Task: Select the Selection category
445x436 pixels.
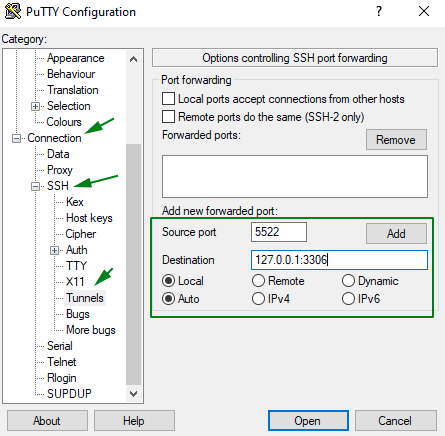Action: (x=69, y=106)
